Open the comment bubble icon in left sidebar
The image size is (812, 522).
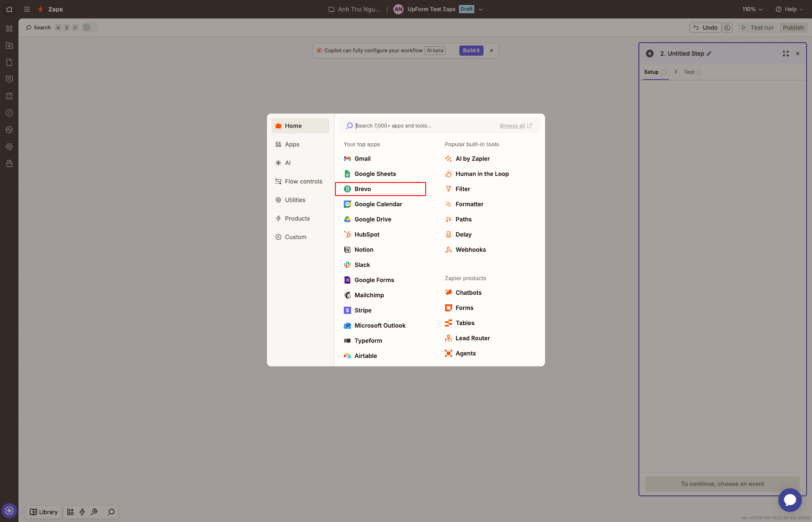tap(9, 79)
